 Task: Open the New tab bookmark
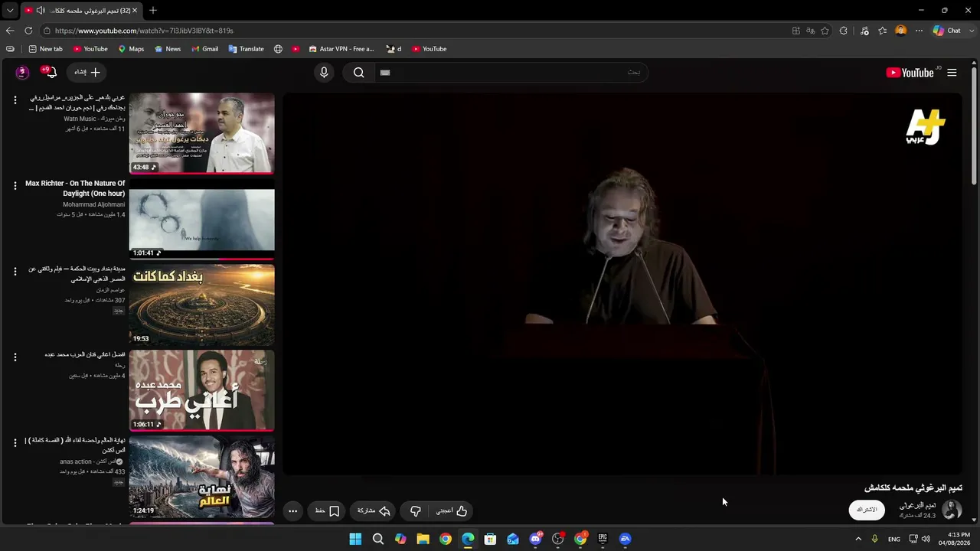click(x=45, y=49)
